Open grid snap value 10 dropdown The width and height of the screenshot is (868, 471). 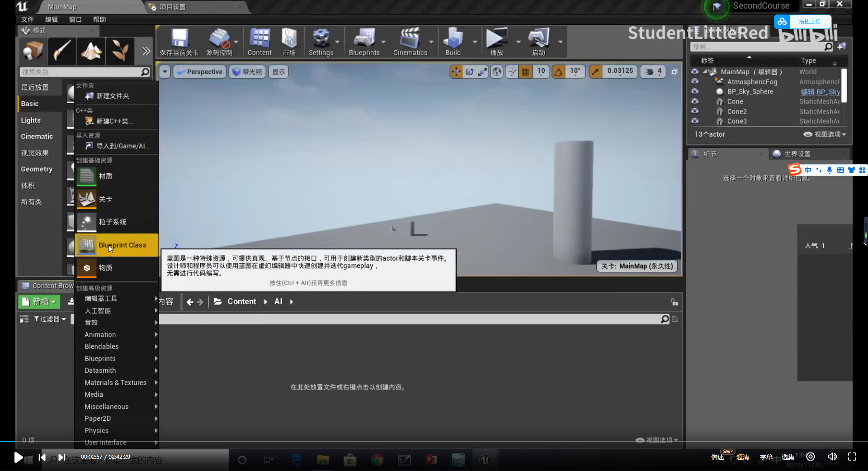(x=541, y=71)
